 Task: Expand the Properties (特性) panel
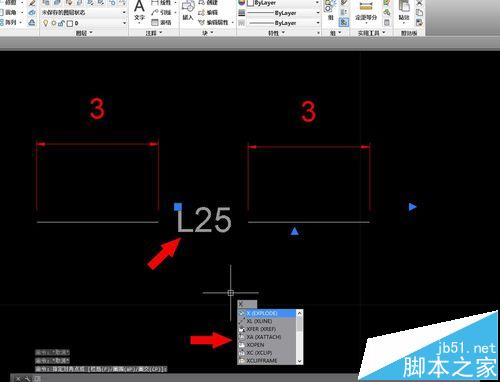277,33
